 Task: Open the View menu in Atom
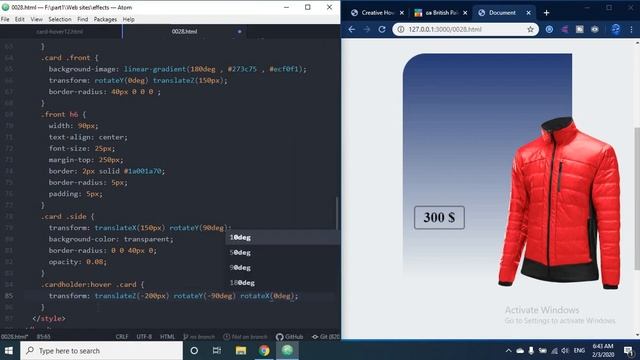pos(36,19)
